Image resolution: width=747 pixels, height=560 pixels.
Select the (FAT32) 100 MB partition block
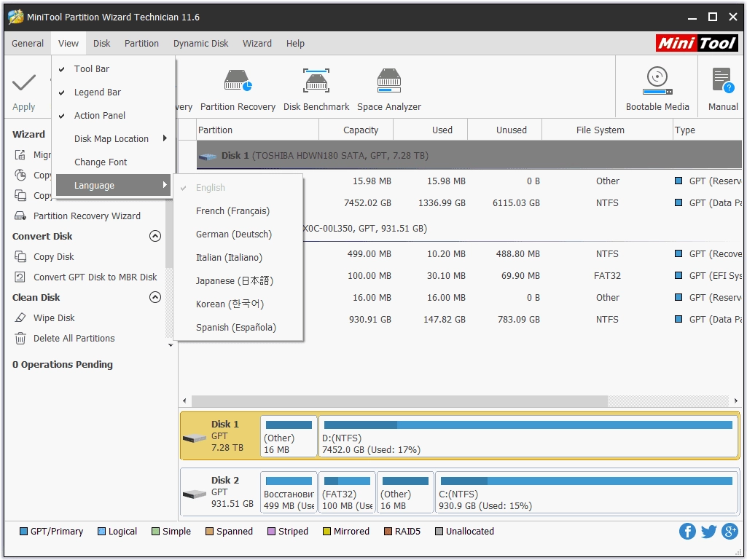347,492
